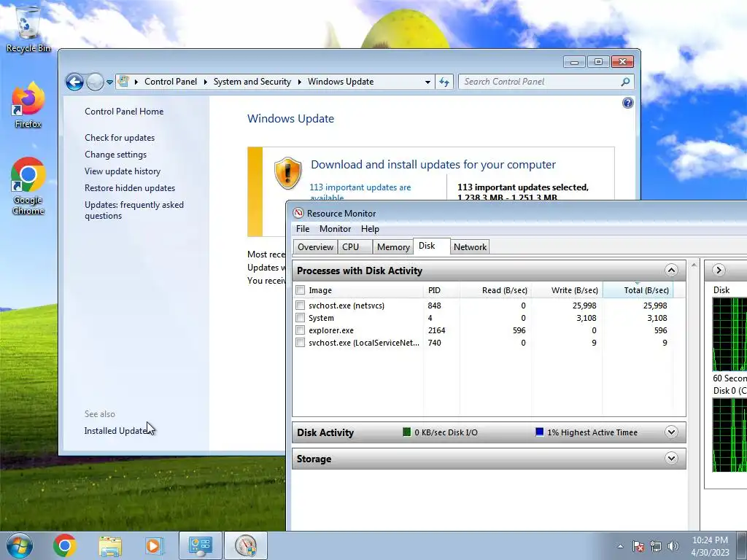Click the Disk 0 queue length graph
Image resolution: width=747 pixels, height=560 pixels.
coord(729,435)
